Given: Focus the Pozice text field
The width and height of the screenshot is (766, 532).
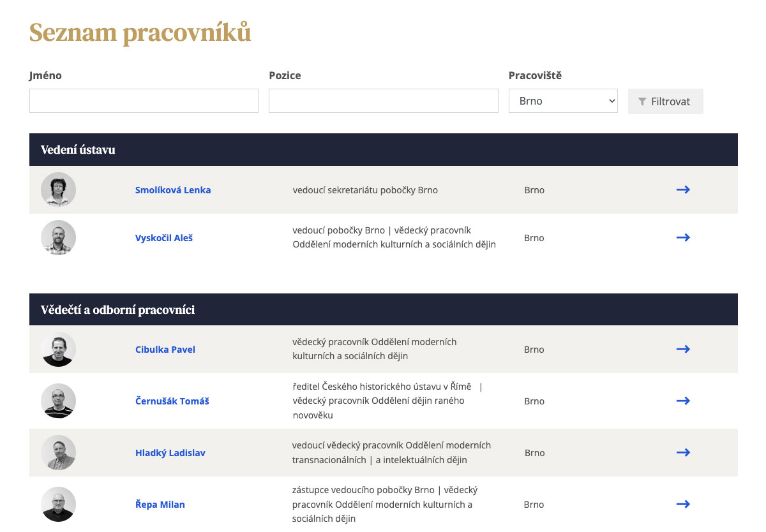Looking at the screenshot, I should click(x=383, y=101).
